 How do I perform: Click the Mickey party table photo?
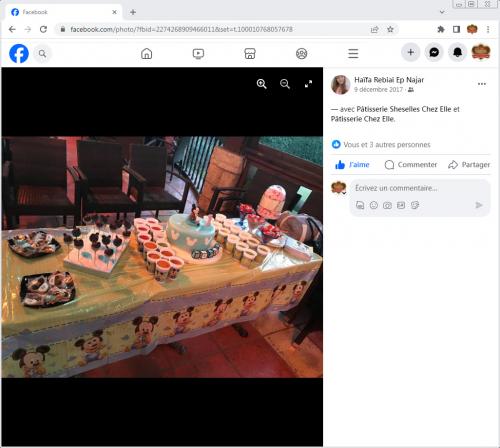[x=162, y=257]
